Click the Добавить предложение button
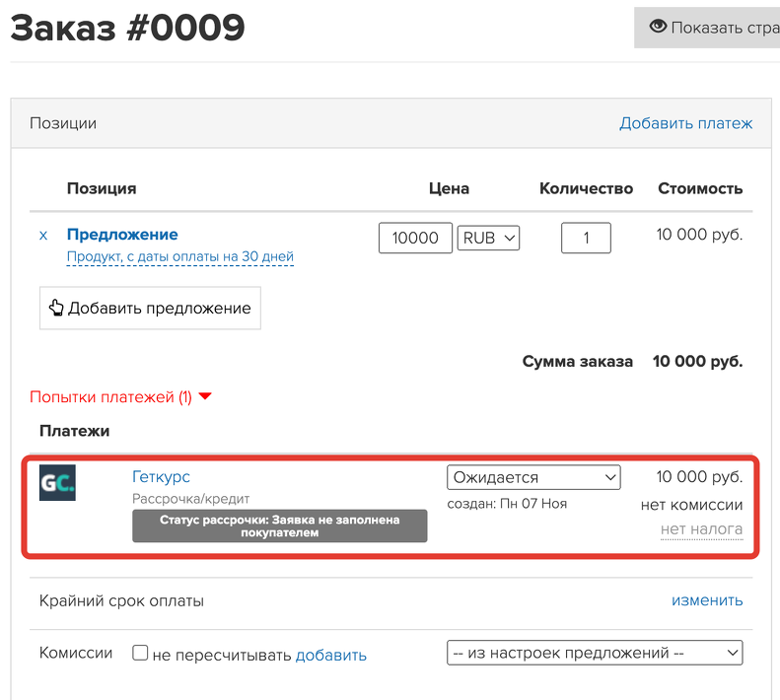Viewport: 780px width, 700px height. click(150, 308)
